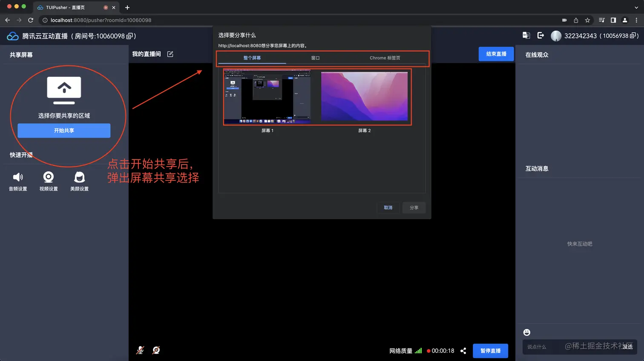Pause the live stream (暂停直播)
Viewport: 644px width, 361px height.
pyautogui.click(x=491, y=351)
